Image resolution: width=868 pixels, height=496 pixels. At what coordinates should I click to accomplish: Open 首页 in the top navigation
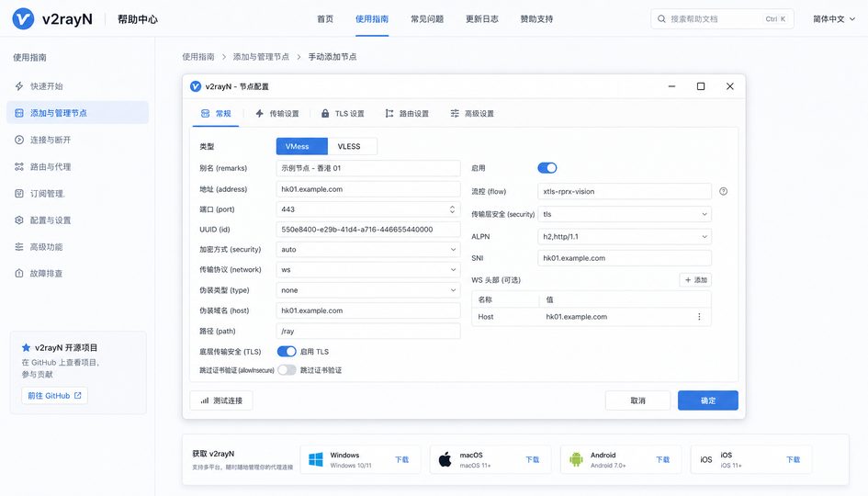[325, 18]
